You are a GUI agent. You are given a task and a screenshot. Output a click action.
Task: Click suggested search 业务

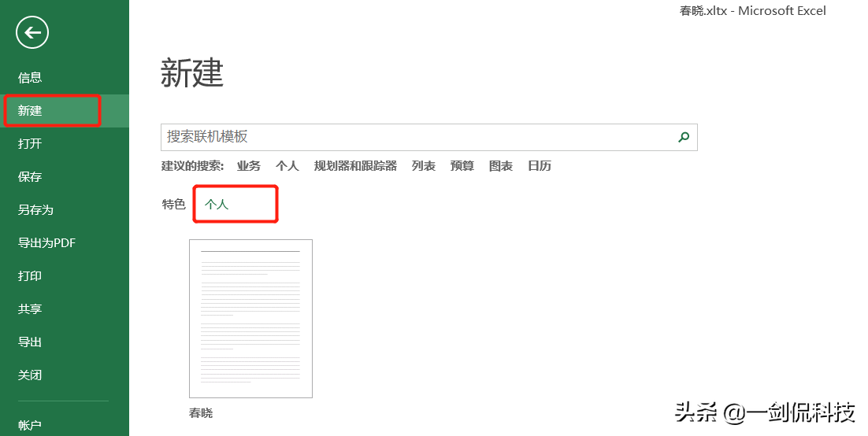(x=249, y=166)
